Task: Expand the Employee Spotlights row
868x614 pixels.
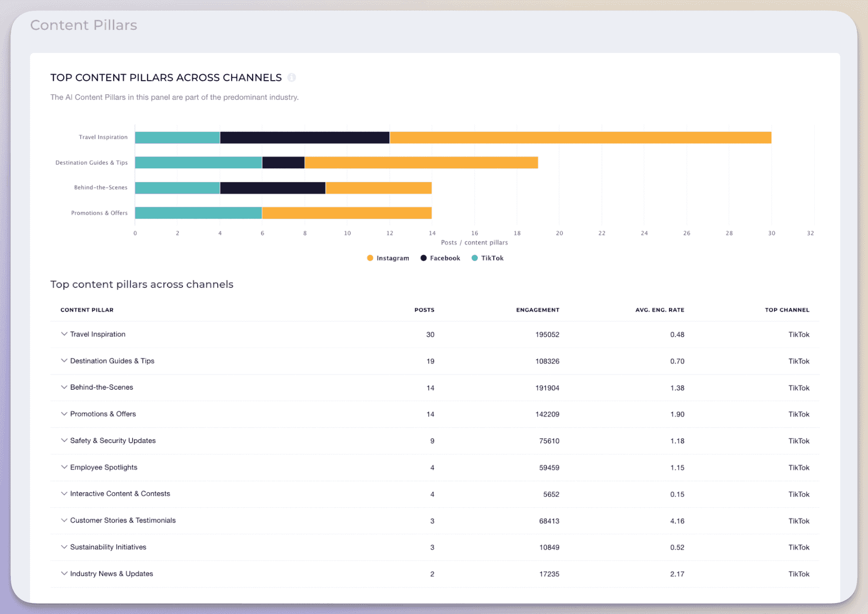Action: click(64, 467)
